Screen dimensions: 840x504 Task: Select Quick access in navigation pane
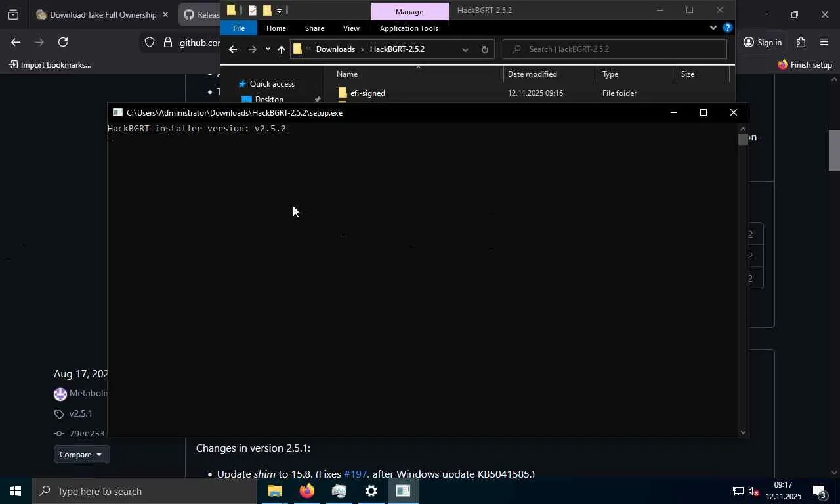click(272, 84)
